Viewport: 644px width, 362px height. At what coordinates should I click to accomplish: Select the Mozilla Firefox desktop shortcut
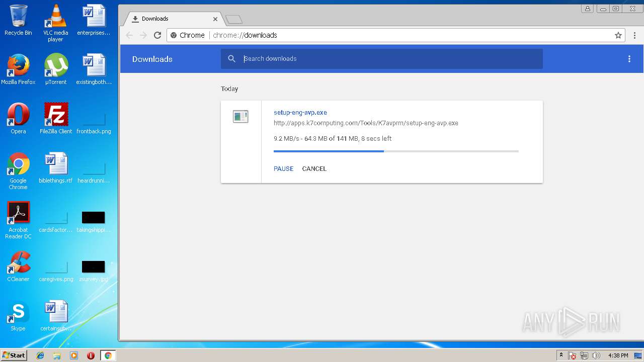click(18, 69)
